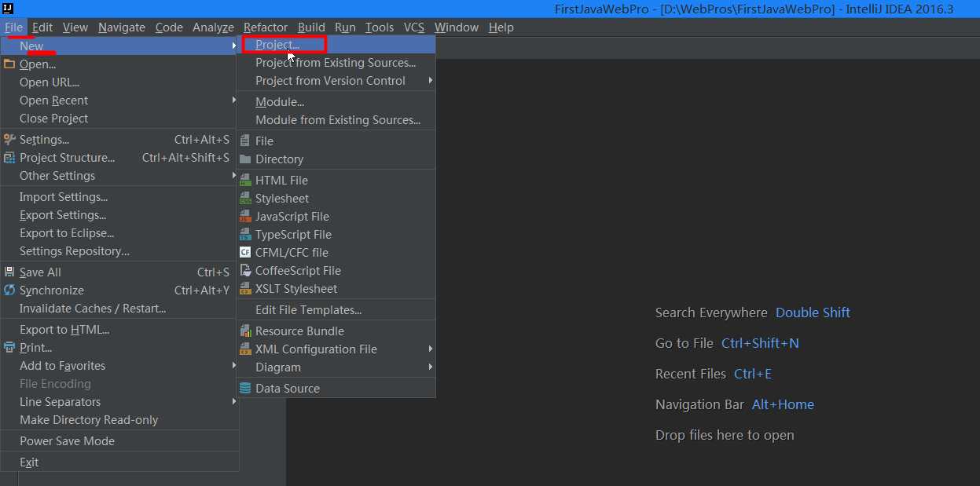This screenshot has height=486, width=980.
Task: Select Module from Existing Sources...
Action: [x=336, y=120]
